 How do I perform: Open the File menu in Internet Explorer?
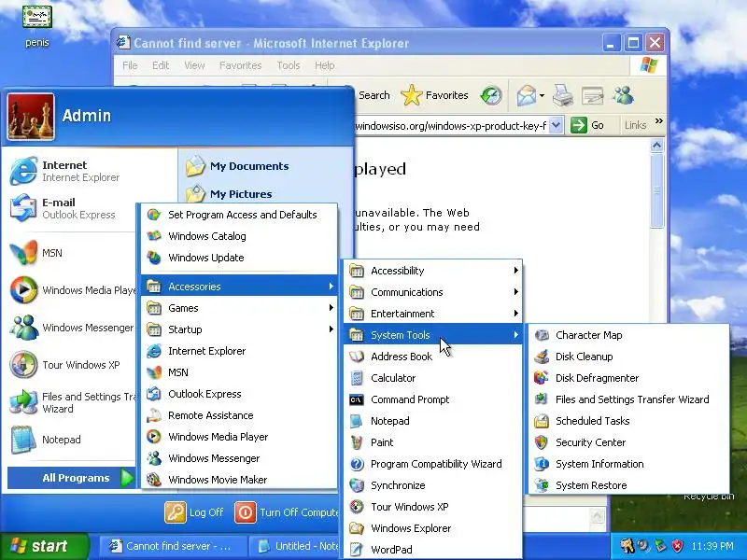[x=130, y=65]
